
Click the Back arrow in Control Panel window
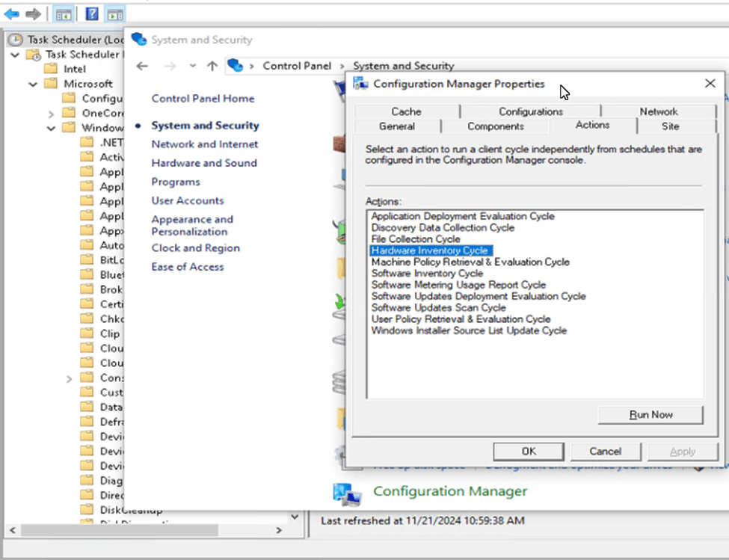tap(142, 66)
